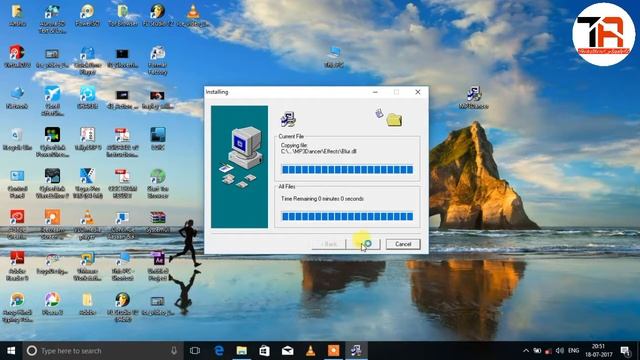Click the installer's taskbar button
Viewport: 640px width, 360px height.
pos(356,351)
